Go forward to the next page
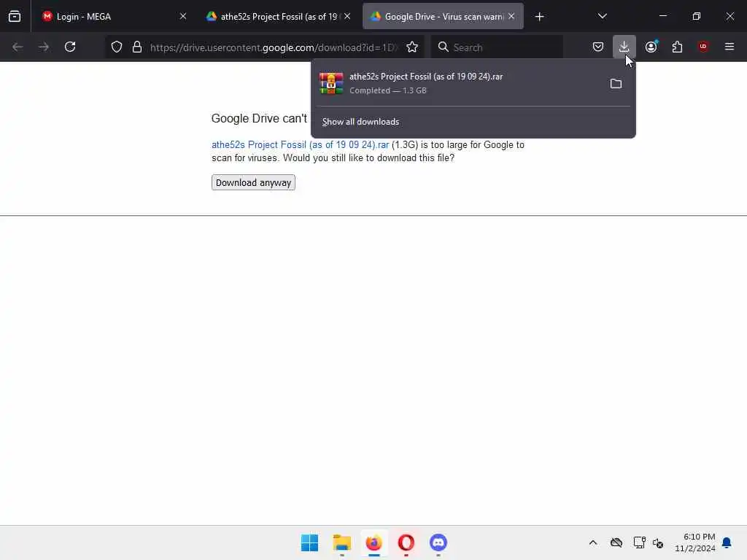This screenshot has height=560, width=747. 43,47
